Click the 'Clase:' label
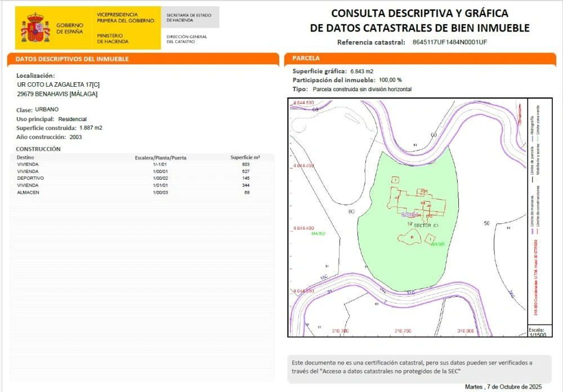The height and width of the screenshot is (392, 563). pos(24,110)
